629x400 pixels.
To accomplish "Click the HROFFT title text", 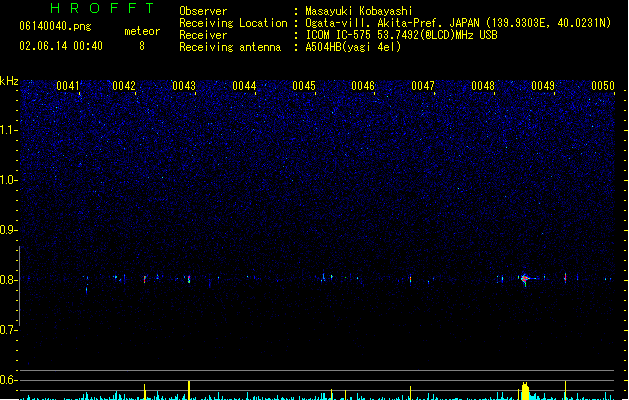I will point(102,8).
